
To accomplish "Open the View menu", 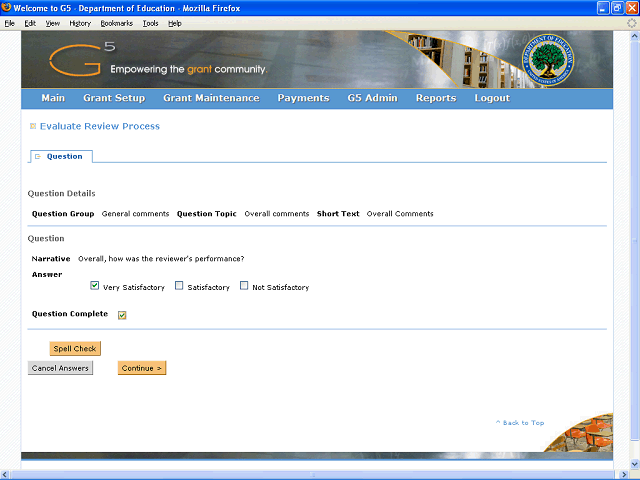I will [52, 23].
